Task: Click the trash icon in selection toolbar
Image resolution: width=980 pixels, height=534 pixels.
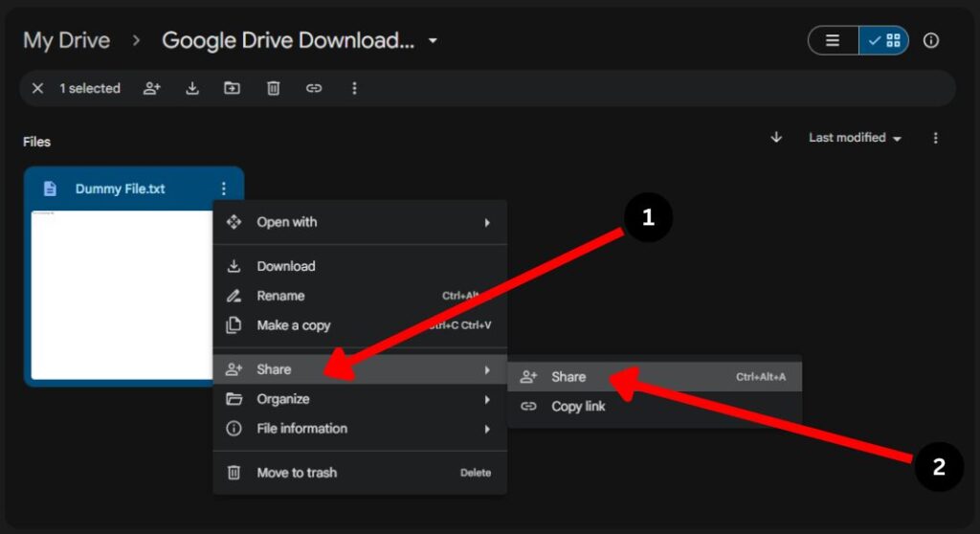Action: [273, 88]
